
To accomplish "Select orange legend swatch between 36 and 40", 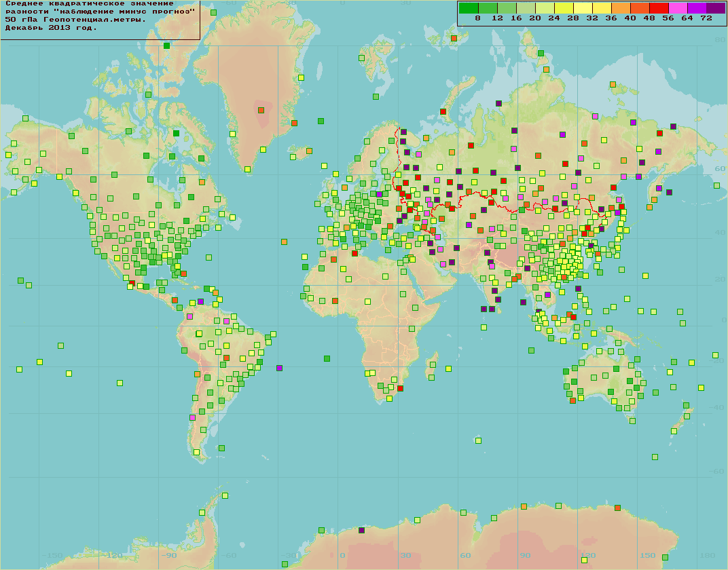I will (621, 8).
